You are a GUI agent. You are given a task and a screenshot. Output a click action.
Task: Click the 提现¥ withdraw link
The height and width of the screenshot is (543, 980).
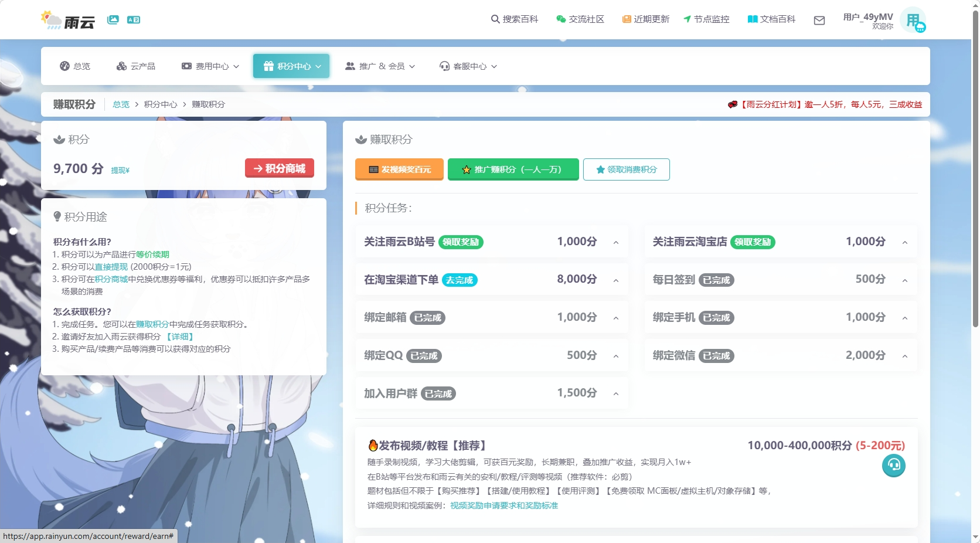click(120, 171)
